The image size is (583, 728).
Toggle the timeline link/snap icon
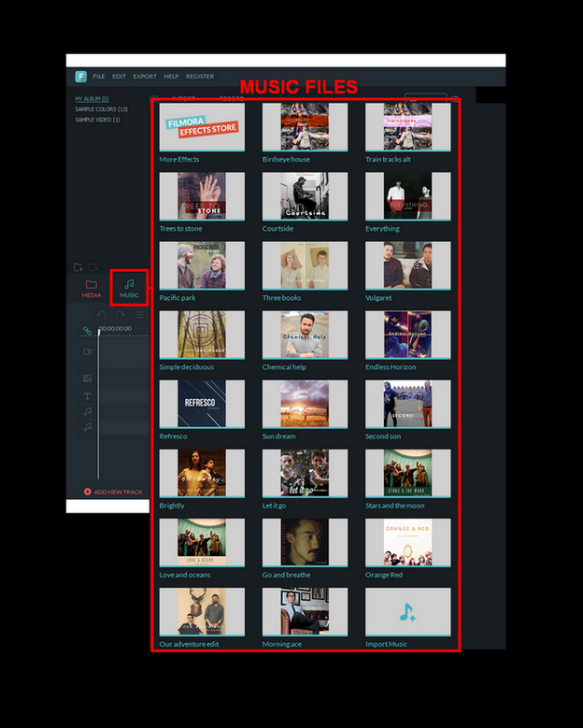pos(87,331)
